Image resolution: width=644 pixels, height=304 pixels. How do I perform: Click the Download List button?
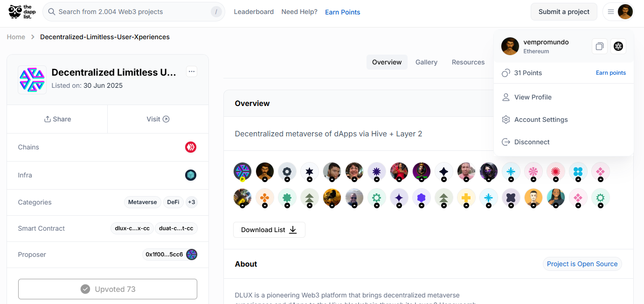270,230
